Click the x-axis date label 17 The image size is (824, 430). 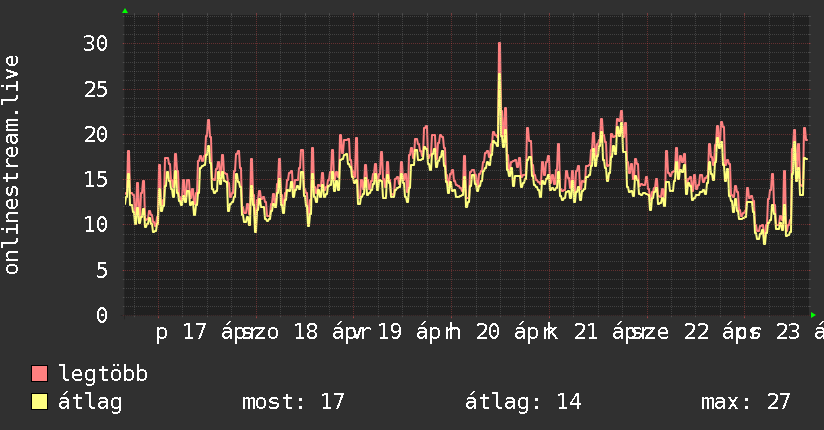click(x=194, y=332)
